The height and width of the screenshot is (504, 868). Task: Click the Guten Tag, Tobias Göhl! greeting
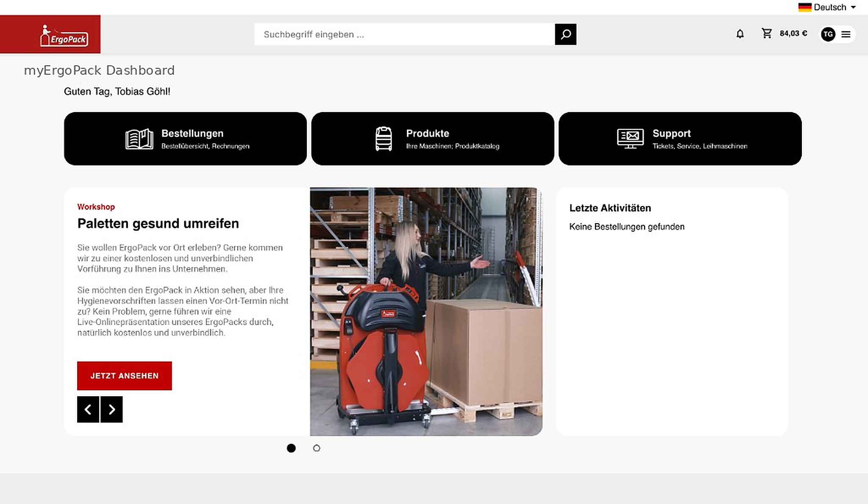117,91
